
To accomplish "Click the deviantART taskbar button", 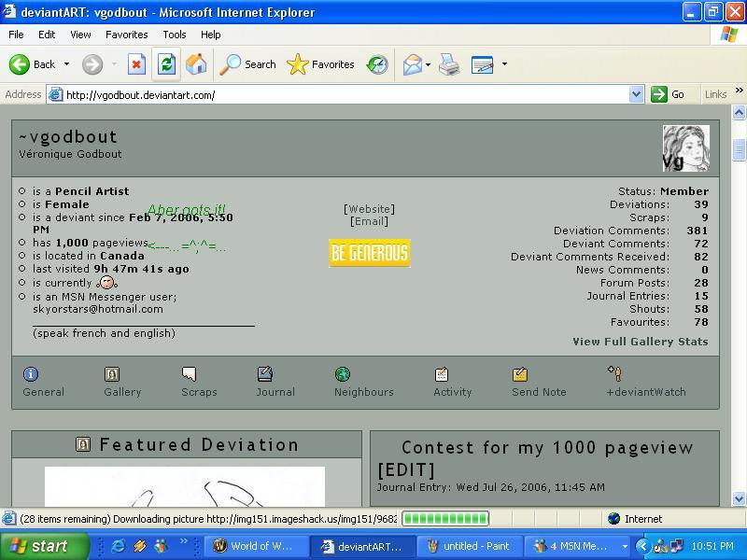I will 362,546.
